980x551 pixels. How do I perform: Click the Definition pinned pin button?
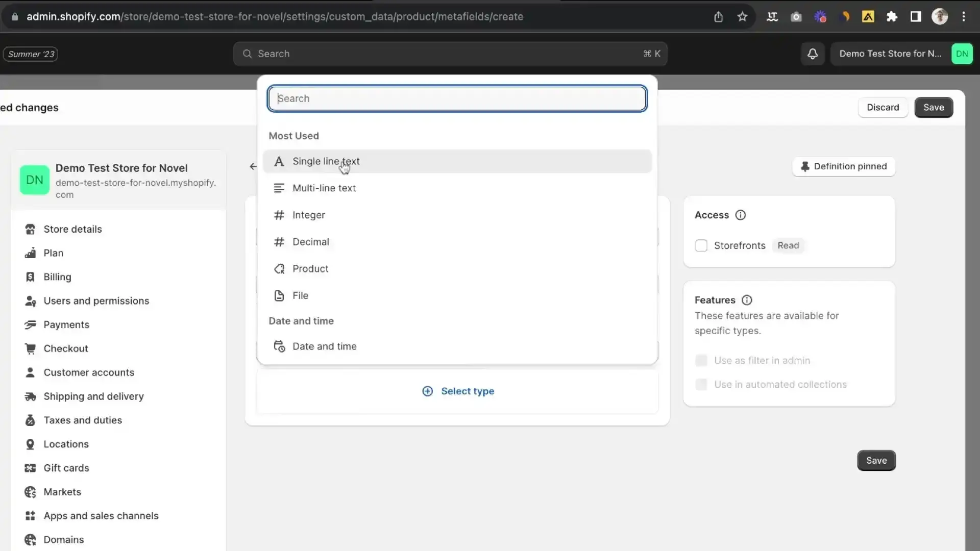click(x=843, y=166)
